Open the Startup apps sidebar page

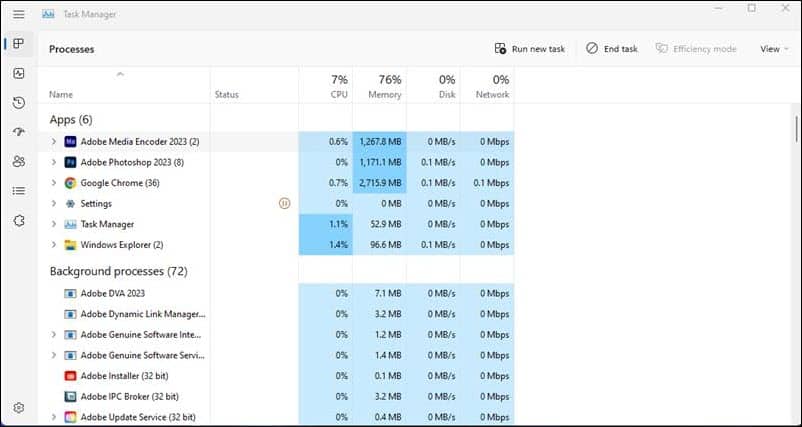[x=19, y=132]
